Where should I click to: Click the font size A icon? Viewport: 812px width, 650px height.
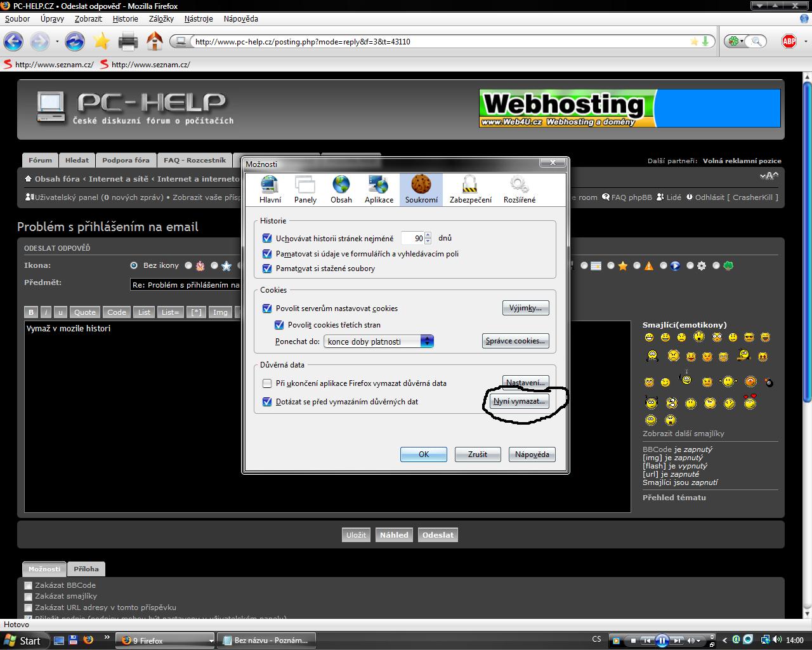(768, 176)
